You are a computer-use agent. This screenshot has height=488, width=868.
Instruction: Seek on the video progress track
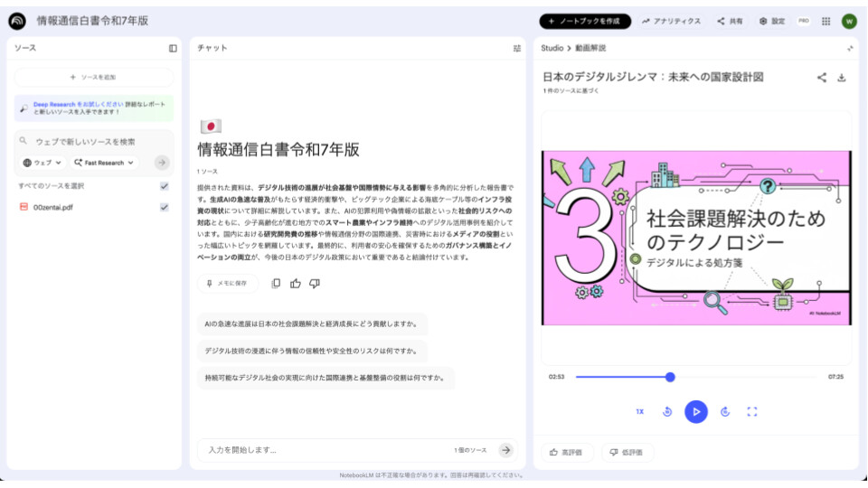[x=696, y=377]
